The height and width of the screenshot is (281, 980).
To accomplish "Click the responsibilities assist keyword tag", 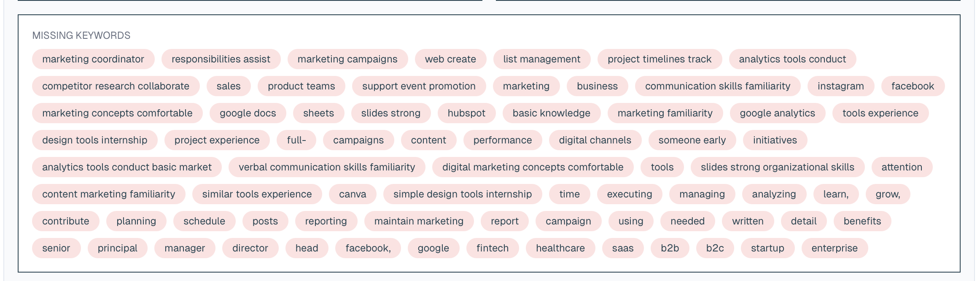I will point(220,59).
